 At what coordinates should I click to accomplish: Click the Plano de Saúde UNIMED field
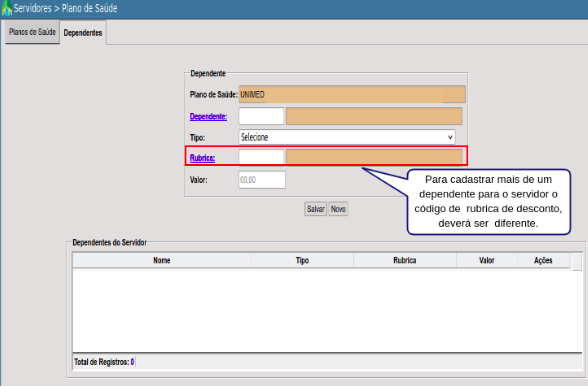tap(352, 94)
